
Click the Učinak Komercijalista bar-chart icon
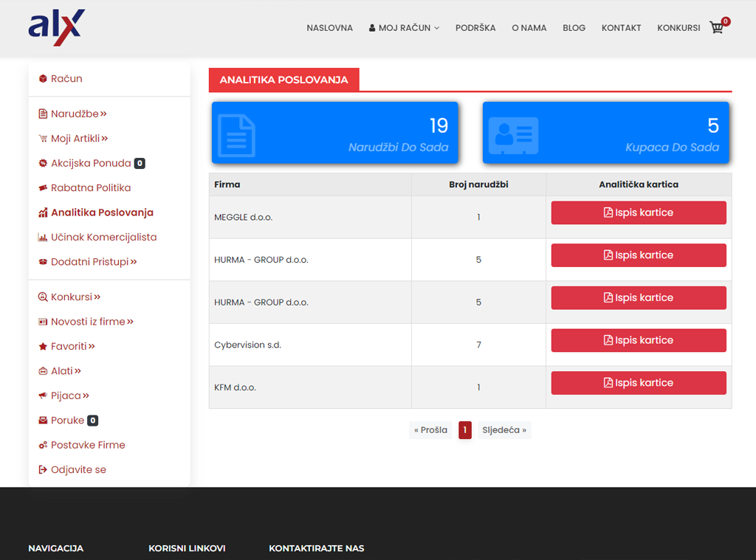point(43,237)
